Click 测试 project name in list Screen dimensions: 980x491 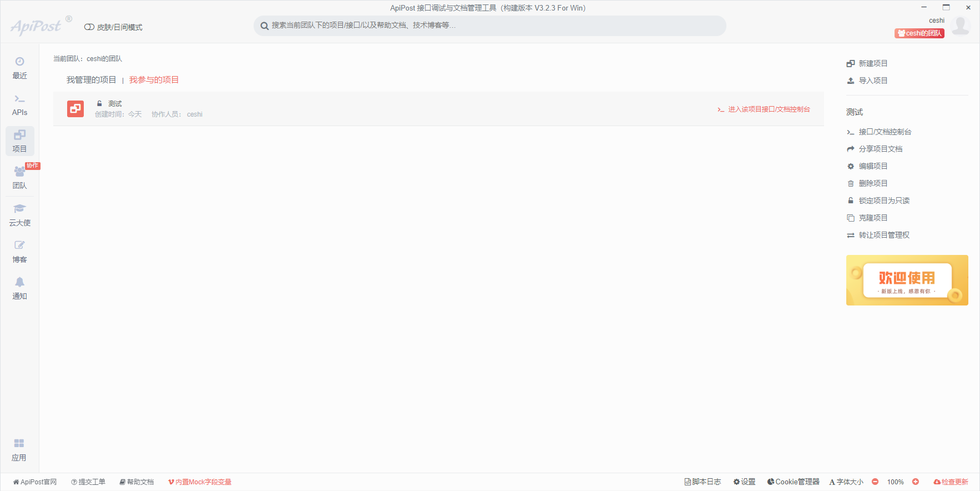pos(115,104)
